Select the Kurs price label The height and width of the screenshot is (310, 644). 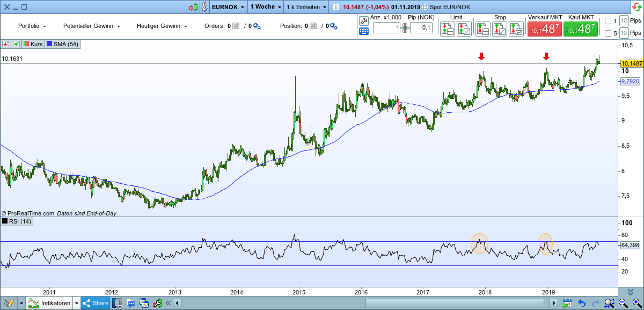click(x=32, y=44)
